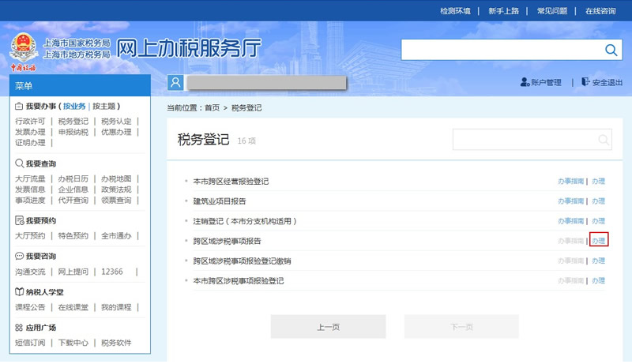
Task: Open 大厅流量 query link
Action: [x=30, y=178]
